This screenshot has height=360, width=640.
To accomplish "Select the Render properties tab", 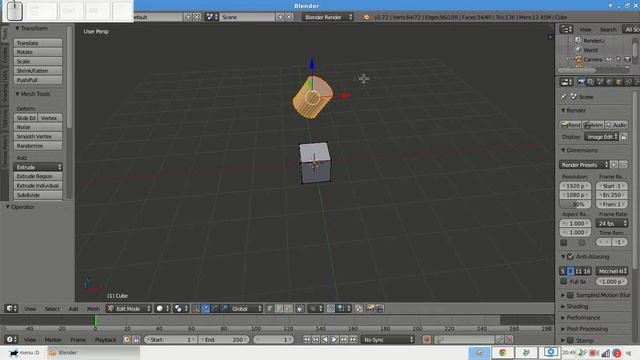I will pyautogui.click(x=581, y=82).
